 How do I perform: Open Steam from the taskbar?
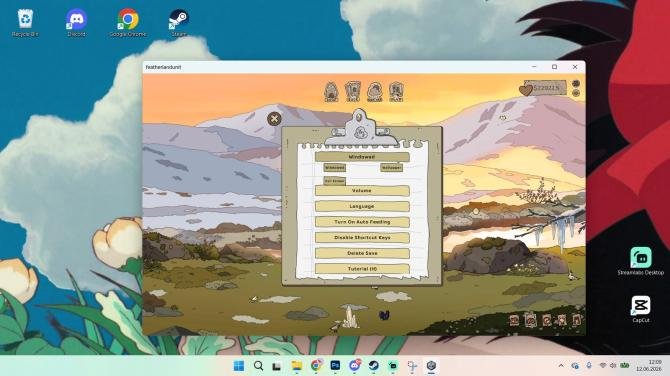coord(373,366)
